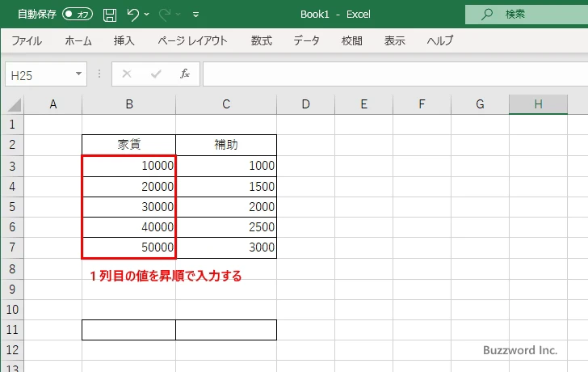Open the ヘルプ tab
The image size is (588, 372).
point(440,40)
